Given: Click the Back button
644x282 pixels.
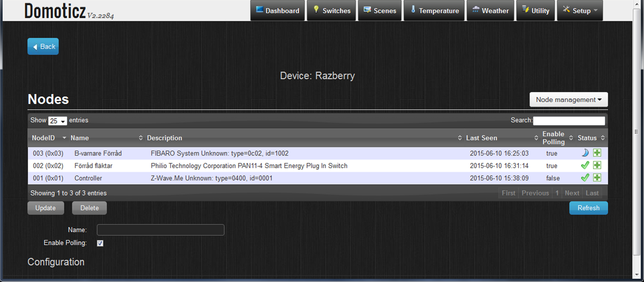Looking at the screenshot, I should 43,47.
